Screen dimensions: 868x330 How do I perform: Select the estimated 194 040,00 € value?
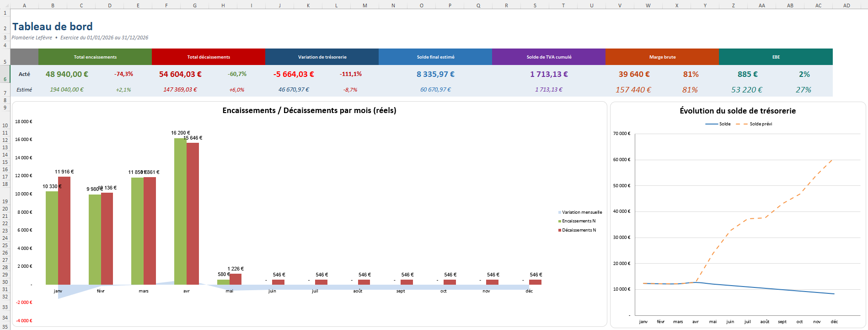[x=67, y=90]
